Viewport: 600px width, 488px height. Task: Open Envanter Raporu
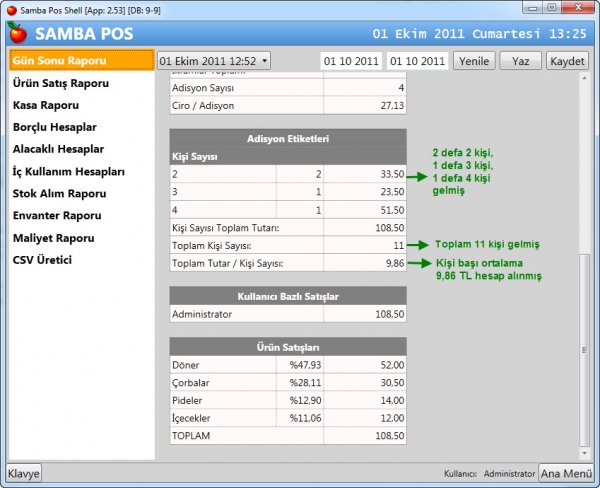57,215
